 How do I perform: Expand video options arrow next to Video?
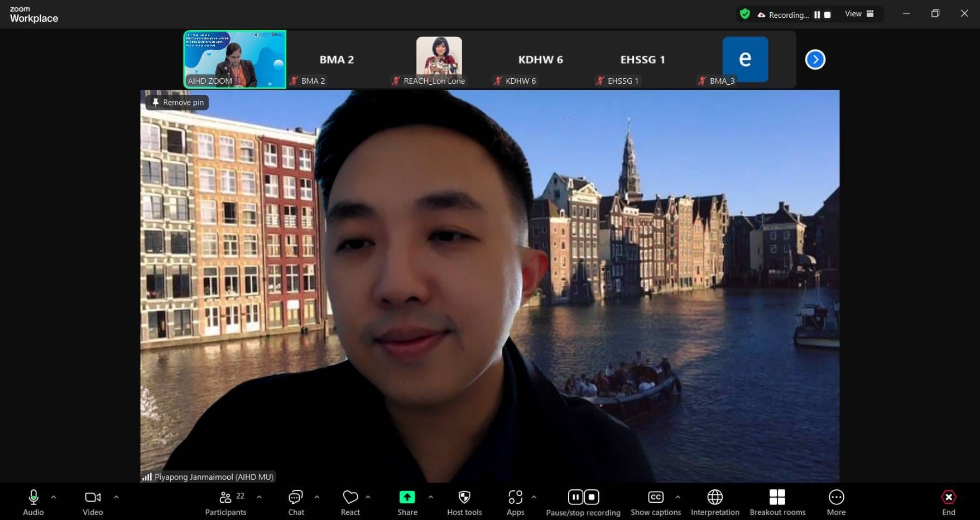pyautogui.click(x=116, y=497)
